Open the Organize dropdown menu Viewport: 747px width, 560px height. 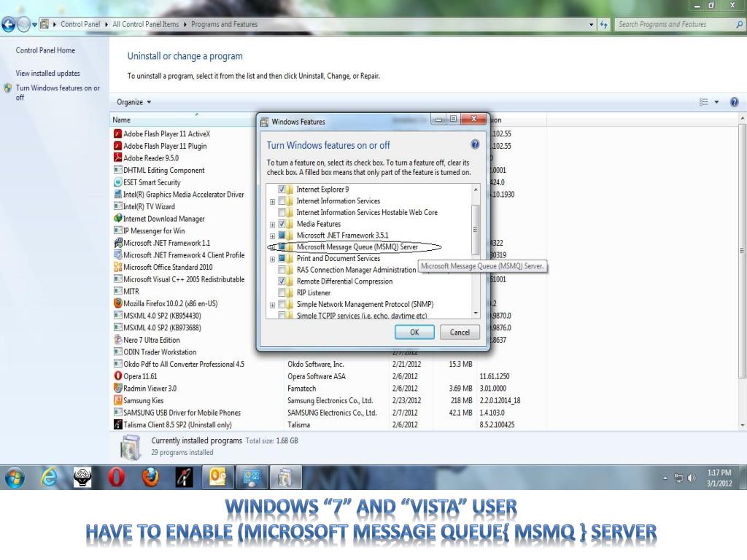click(134, 102)
